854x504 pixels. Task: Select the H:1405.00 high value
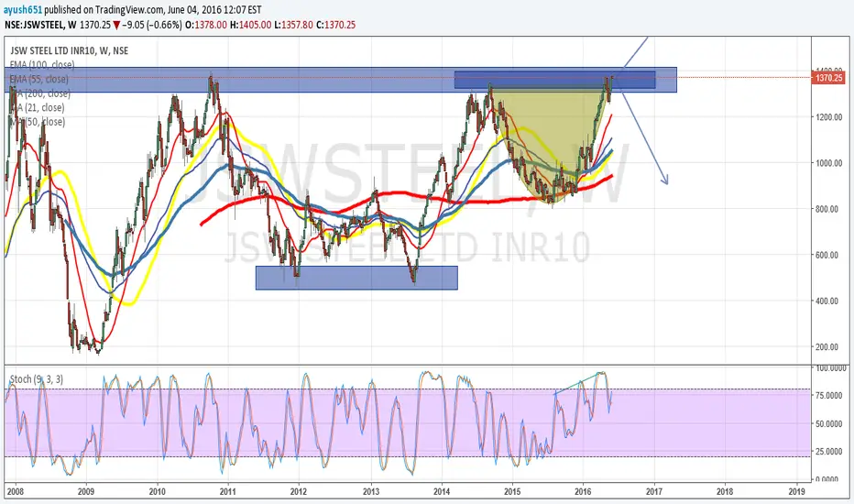coord(250,25)
